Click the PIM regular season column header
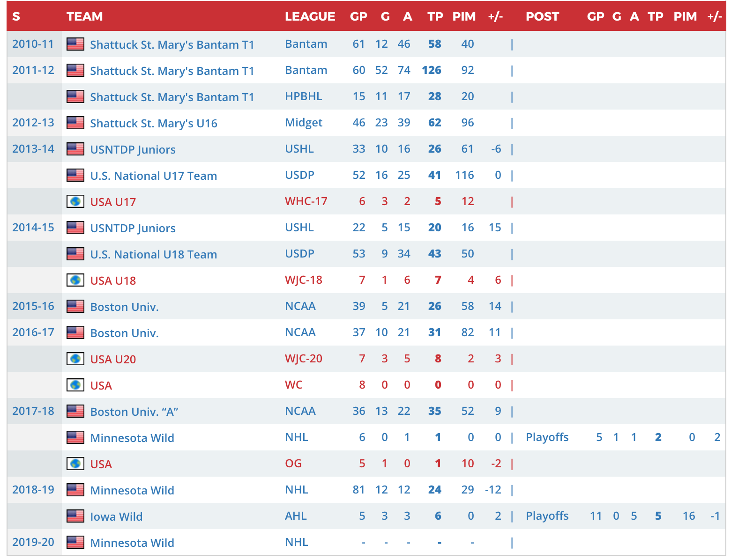The image size is (731, 560). click(x=464, y=16)
